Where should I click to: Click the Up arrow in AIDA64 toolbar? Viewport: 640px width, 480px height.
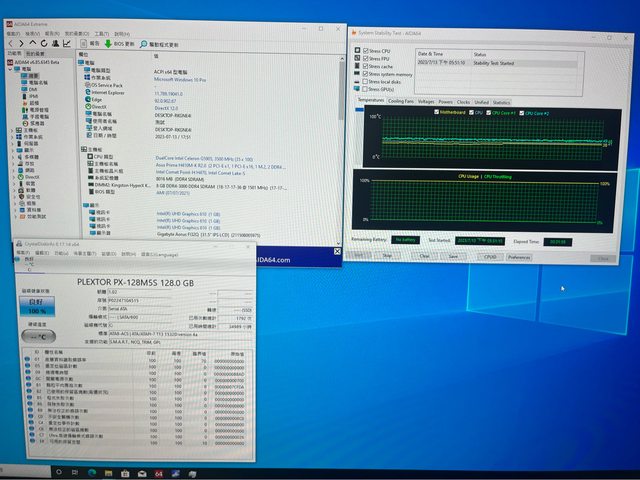coord(33,44)
